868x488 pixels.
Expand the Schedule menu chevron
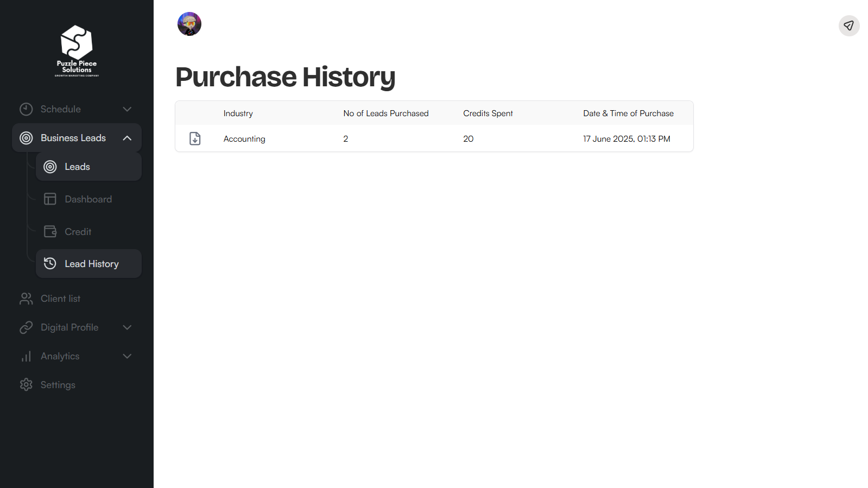point(127,109)
